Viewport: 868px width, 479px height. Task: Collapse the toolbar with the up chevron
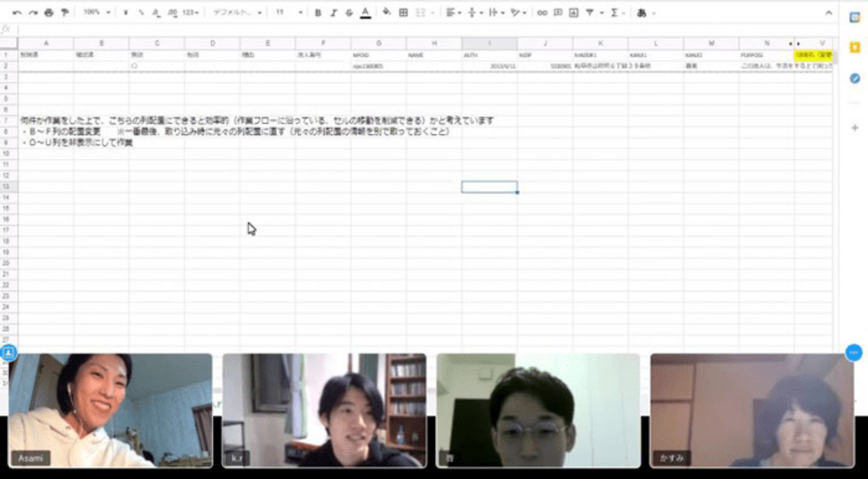point(829,13)
